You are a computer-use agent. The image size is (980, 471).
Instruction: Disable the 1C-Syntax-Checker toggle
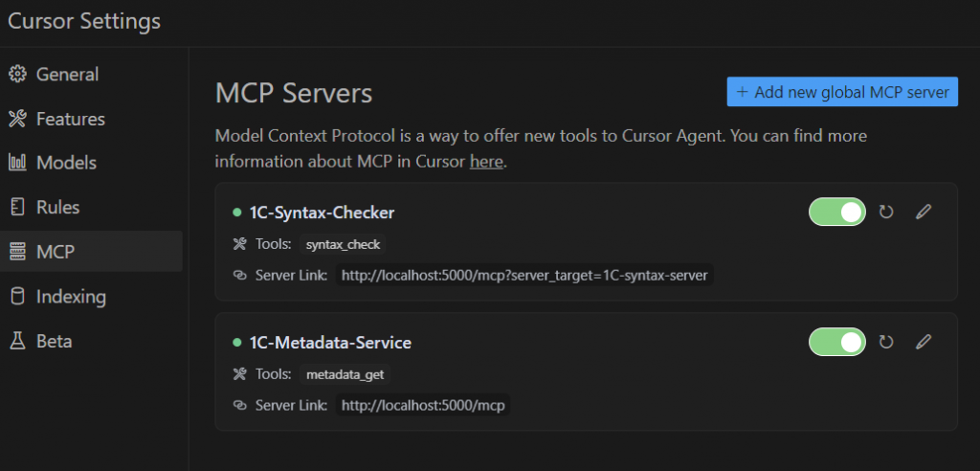click(x=836, y=212)
